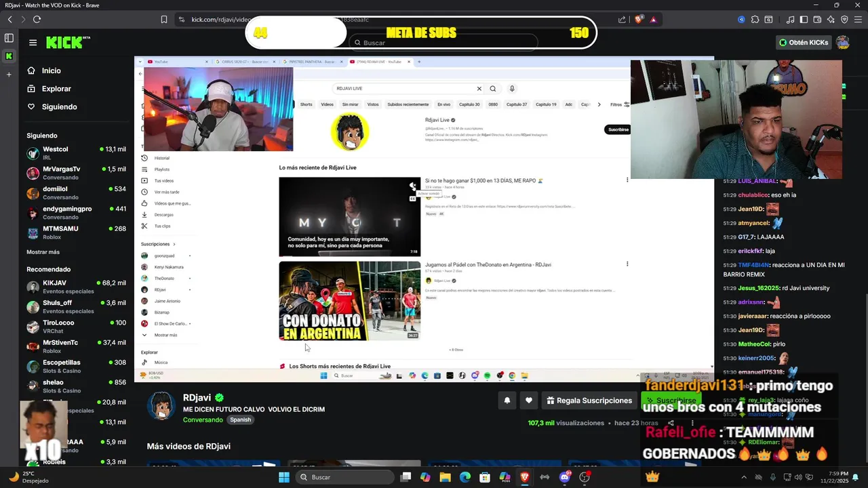868x488 pixels.
Task: Open endygamingpro channel in sidebar
Action: pos(76,213)
